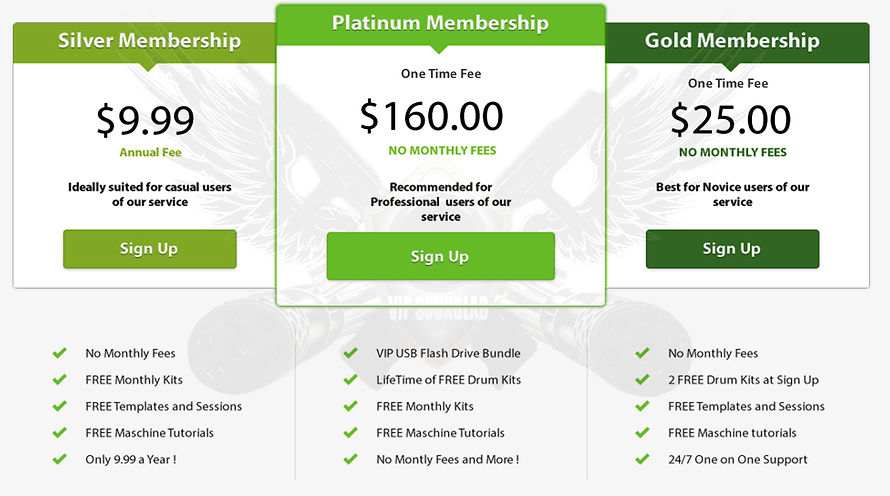Click the $25.00 Gold price
The height and width of the screenshot is (496, 890).
731,120
